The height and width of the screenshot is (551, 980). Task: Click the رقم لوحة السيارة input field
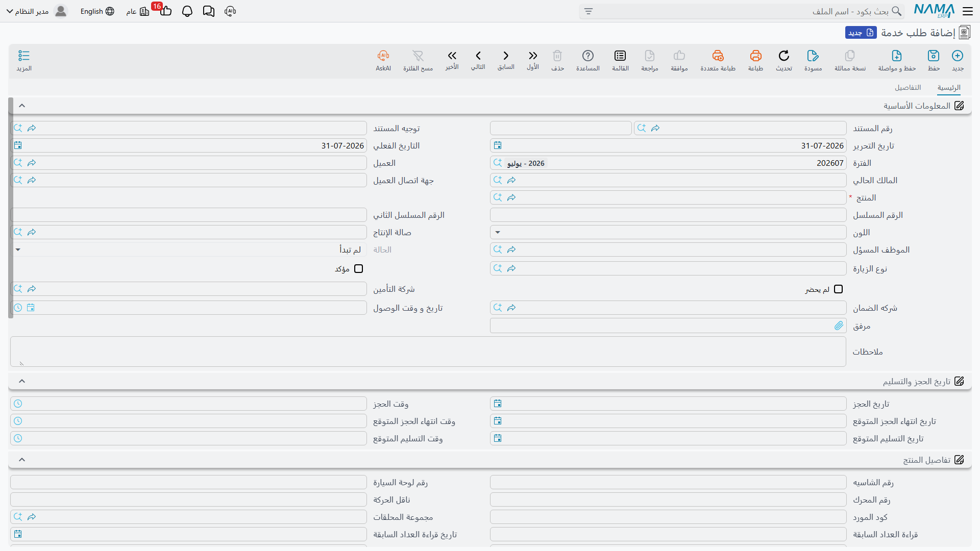188,482
